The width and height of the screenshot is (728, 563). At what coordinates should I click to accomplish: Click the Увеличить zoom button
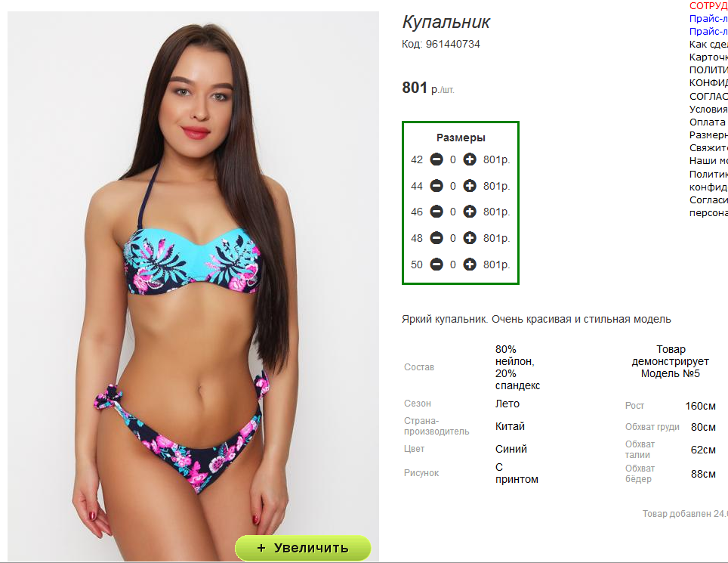(x=303, y=548)
